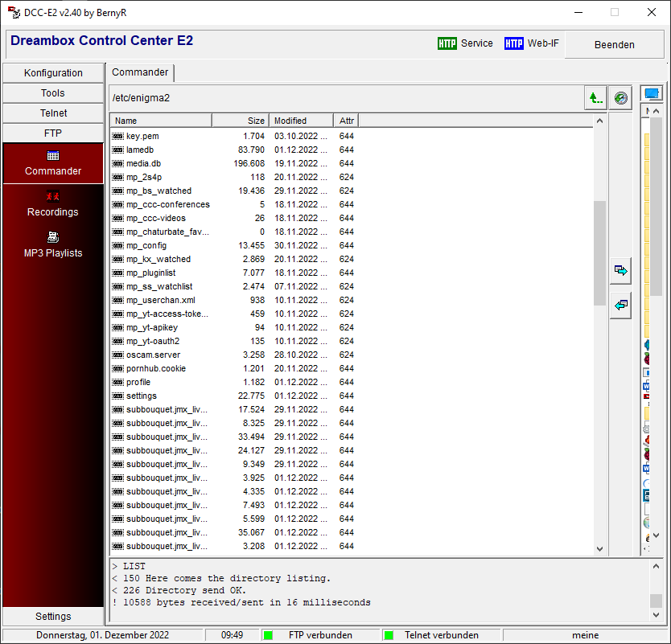Image resolution: width=671 pixels, height=644 pixels.
Task: Select the Commander tab
Action: point(140,72)
